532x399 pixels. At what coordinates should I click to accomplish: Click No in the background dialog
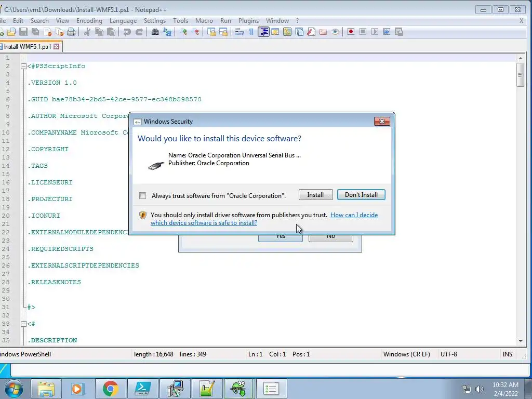(x=331, y=237)
